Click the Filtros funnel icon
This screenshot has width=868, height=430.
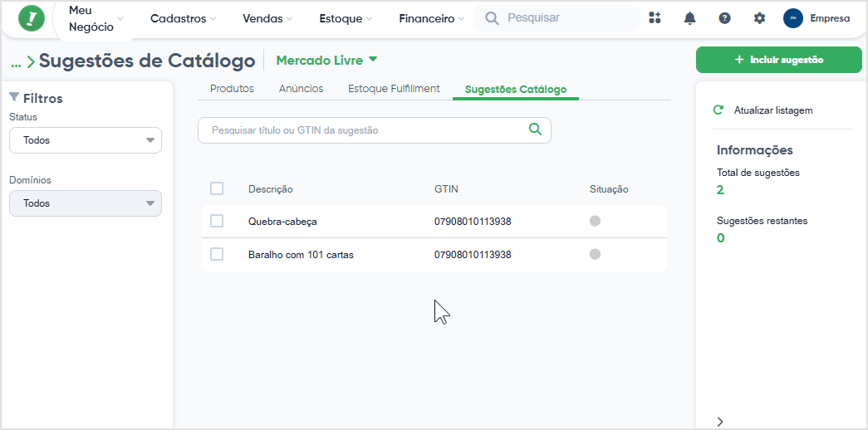14,97
